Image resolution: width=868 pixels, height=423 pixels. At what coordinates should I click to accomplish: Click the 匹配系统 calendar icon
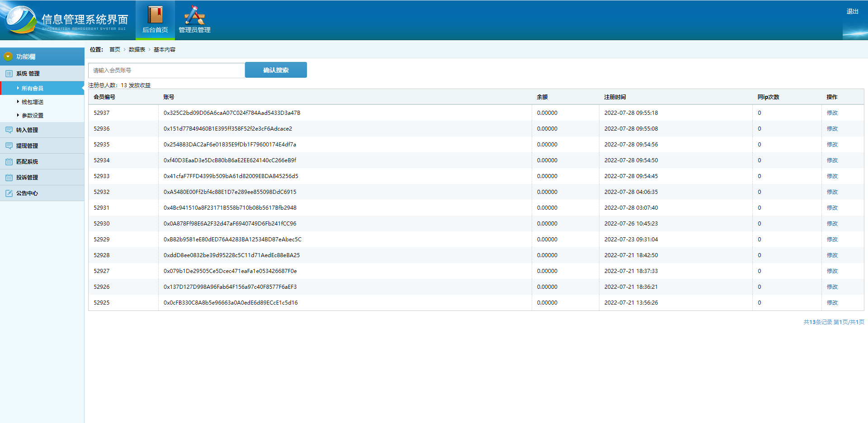9,162
